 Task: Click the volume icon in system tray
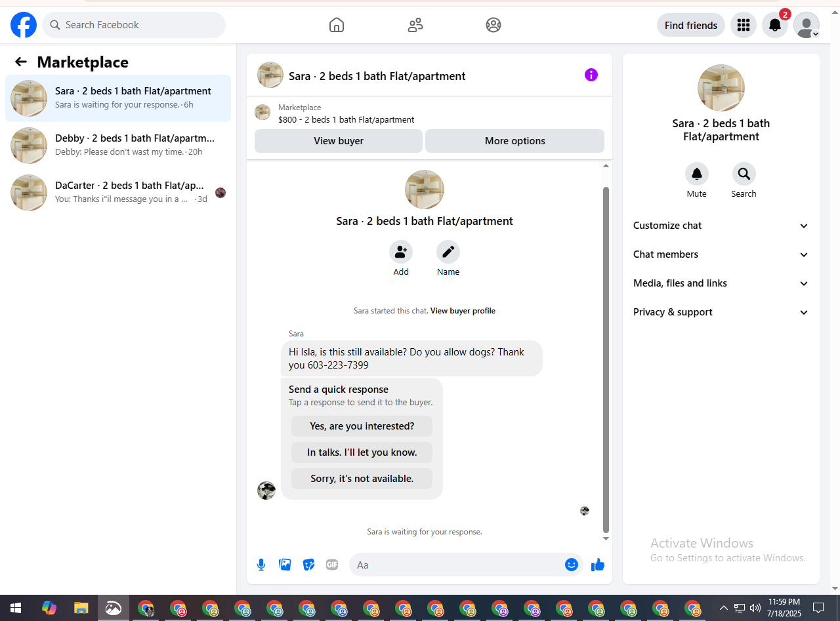[755, 608]
